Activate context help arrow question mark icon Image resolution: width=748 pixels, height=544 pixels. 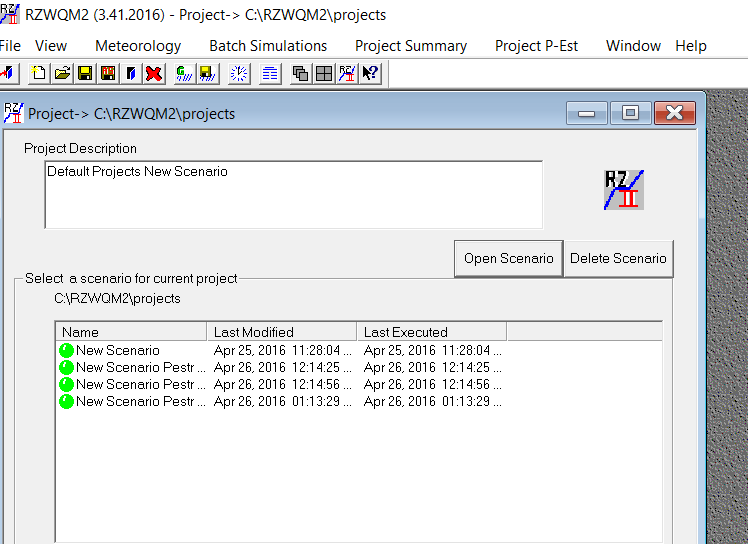(x=370, y=73)
